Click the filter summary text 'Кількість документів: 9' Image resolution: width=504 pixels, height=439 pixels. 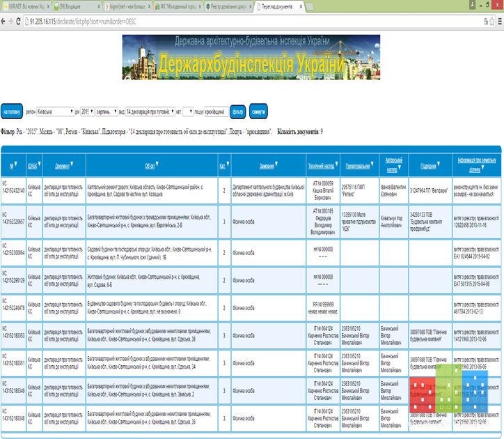point(300,132)
